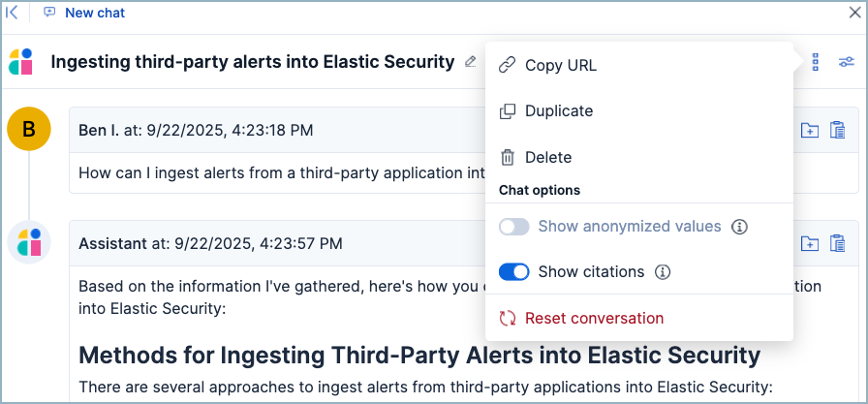868x404 pixels.
Task: Select Copy URL from the menu
Action: pyautogui.click(x=560, y=66)
